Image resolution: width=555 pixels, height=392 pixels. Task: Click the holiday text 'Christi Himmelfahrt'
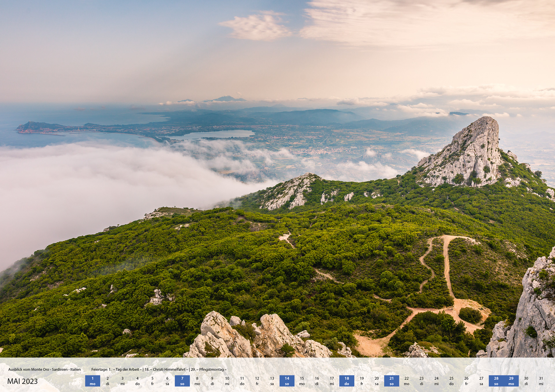[169, 369]
